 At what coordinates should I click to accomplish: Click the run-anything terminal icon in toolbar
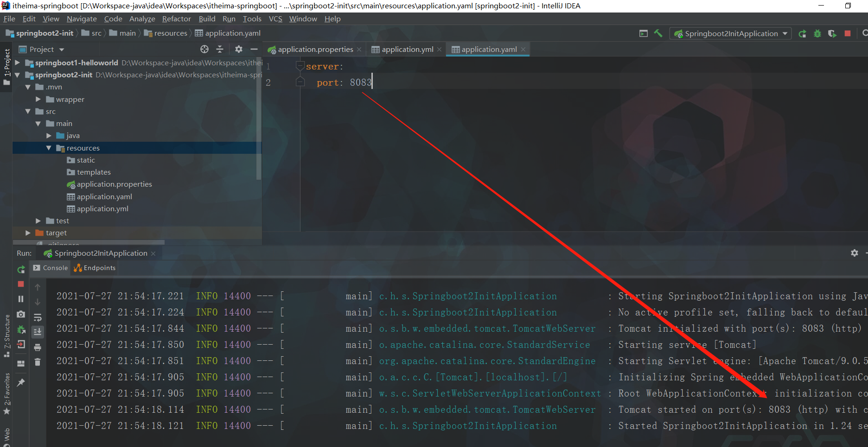tap(644, 33)
